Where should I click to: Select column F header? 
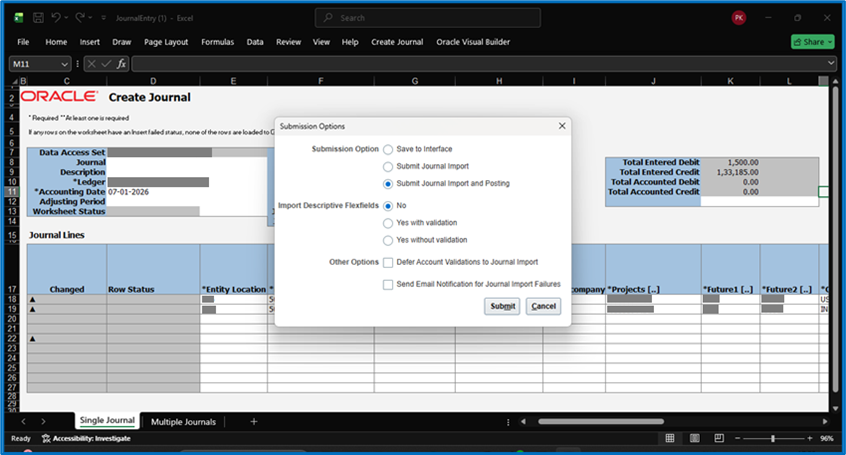[x=320, y=81]
